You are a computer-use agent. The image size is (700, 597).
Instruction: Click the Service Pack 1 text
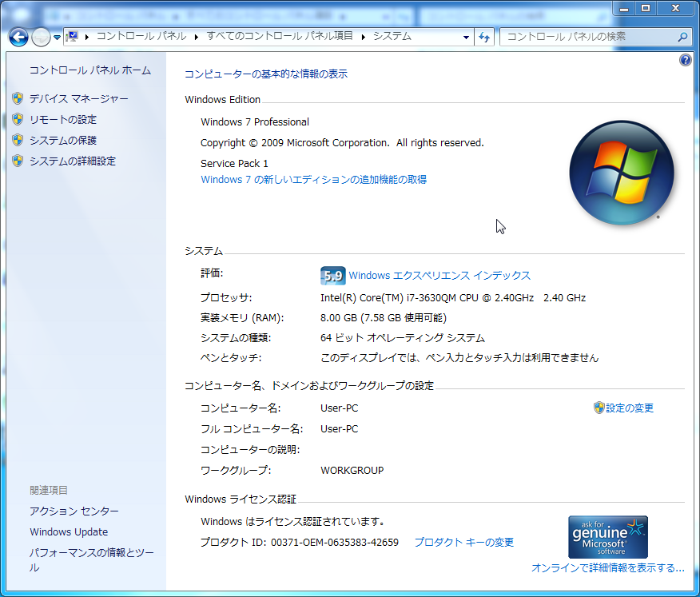pyautogui.click(x=234, y=163)
